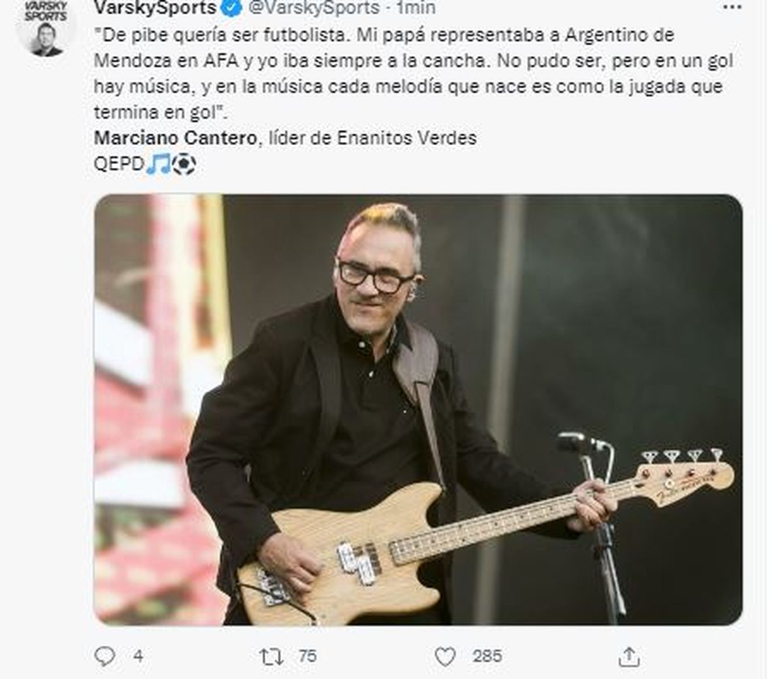Click the quoted tweet text paragraph
Screen dimensions: 784x679
coord(414,73)
